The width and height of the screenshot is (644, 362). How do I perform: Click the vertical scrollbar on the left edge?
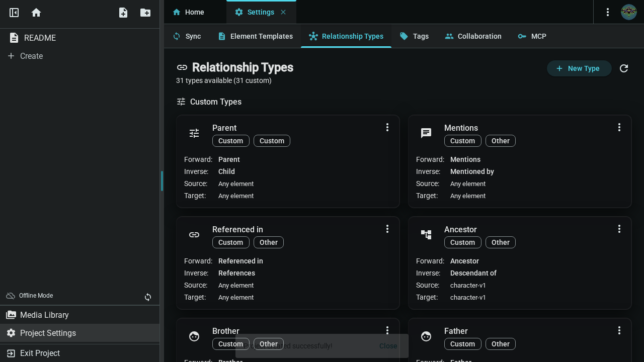(161, 181)
